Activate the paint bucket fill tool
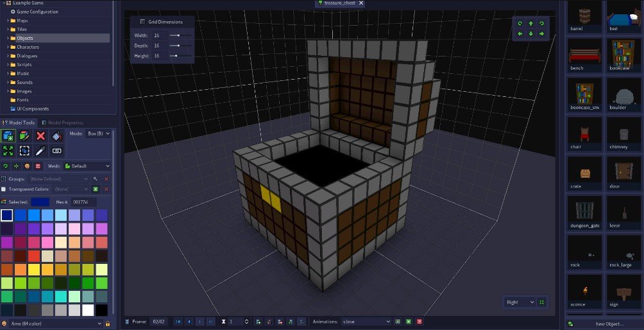 [x=56, y=135]
